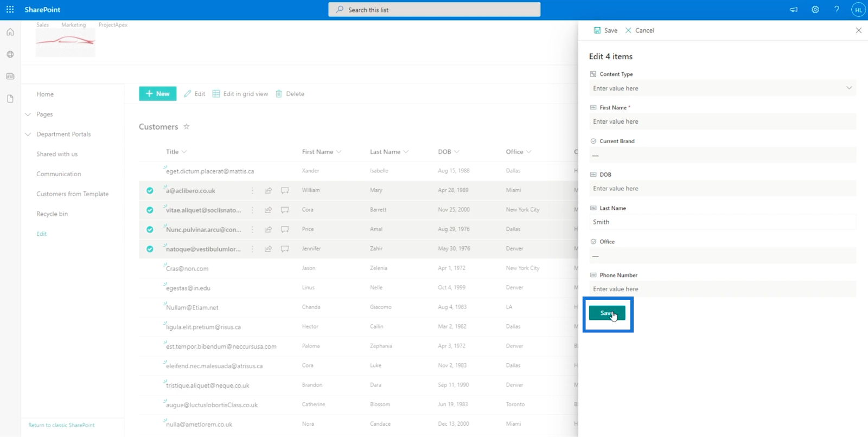This screenshot has width=868, height=437.
Task: Click the Last Name field containing Smith
Action: click(x=723, y=222)
